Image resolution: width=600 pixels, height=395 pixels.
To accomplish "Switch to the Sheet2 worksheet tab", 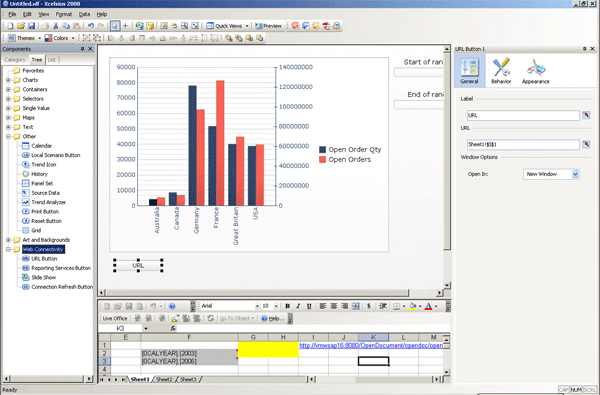I will pos(164,379).
